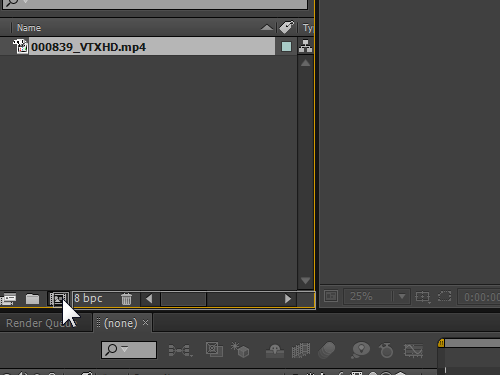Click the label tag column icon
The image size is (500, 375).
point(286,27)
